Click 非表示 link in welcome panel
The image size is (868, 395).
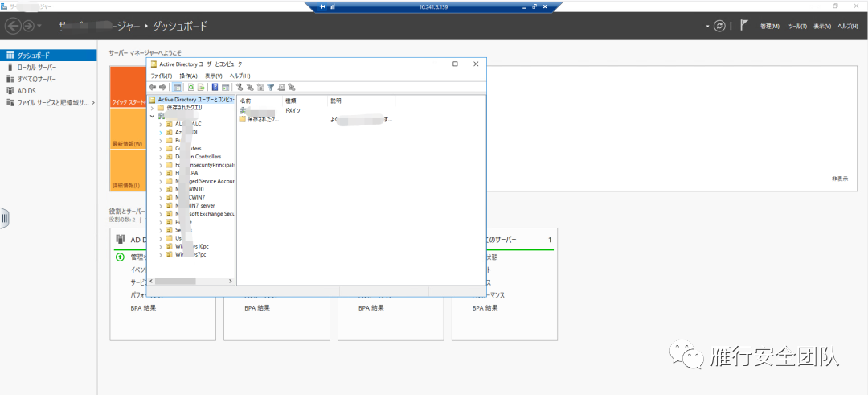pyautogui.click(x=839, y=179)
